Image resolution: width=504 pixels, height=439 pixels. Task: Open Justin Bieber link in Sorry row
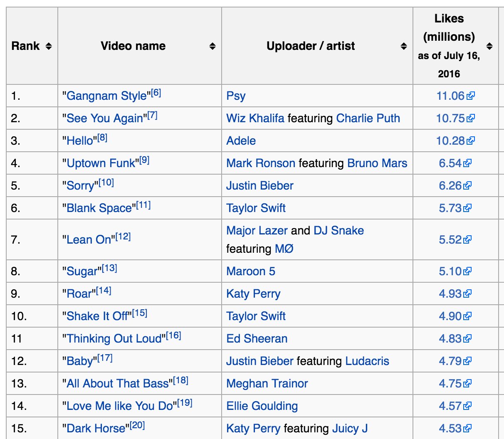(x=260, y=186)
